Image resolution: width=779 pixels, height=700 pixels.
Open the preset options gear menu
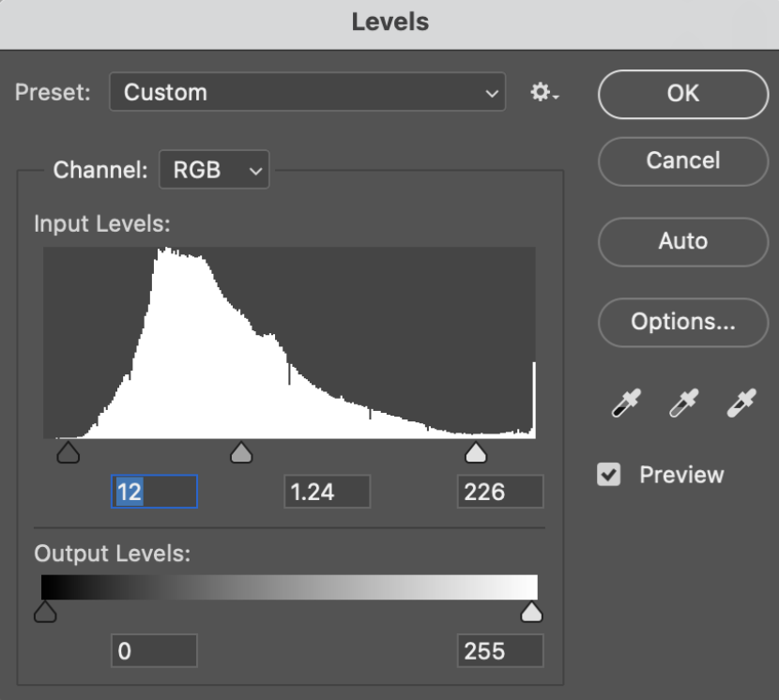pyautogui.click(x=544, y=92)
